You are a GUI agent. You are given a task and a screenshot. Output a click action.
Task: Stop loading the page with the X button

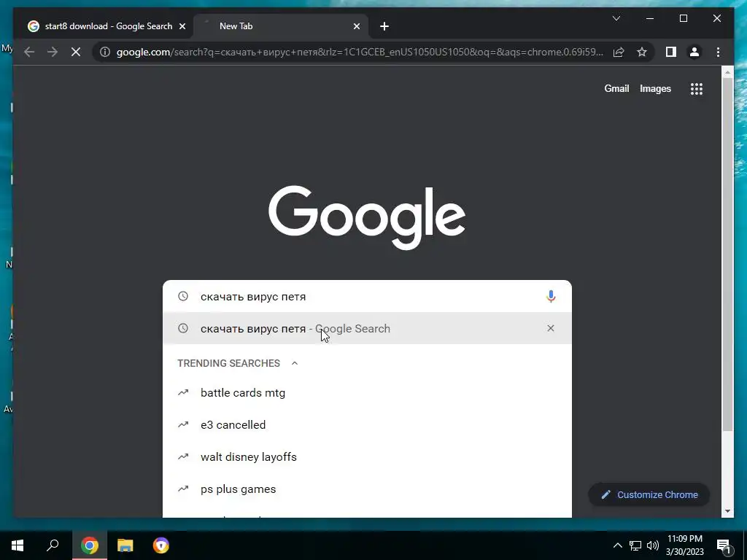(76, 52)
